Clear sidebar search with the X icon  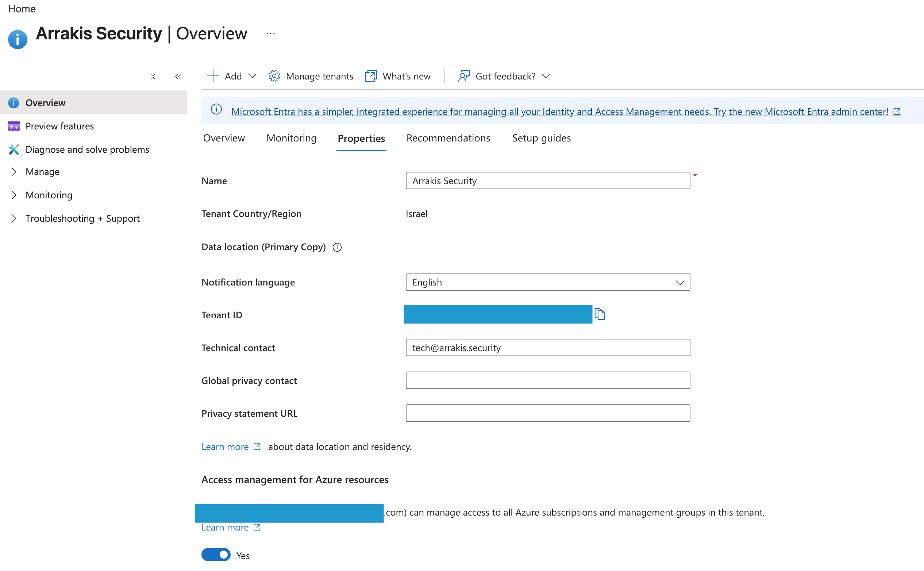[x=153, y=77]
